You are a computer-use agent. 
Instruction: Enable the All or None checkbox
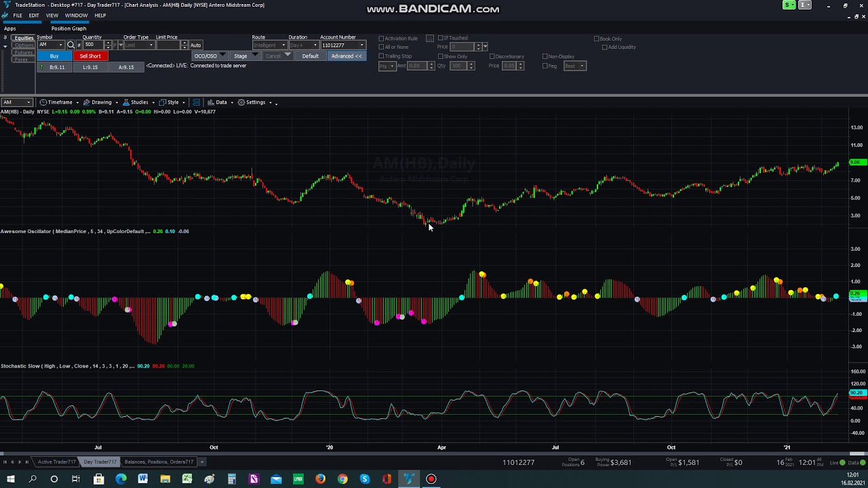[x=381, y=47]
